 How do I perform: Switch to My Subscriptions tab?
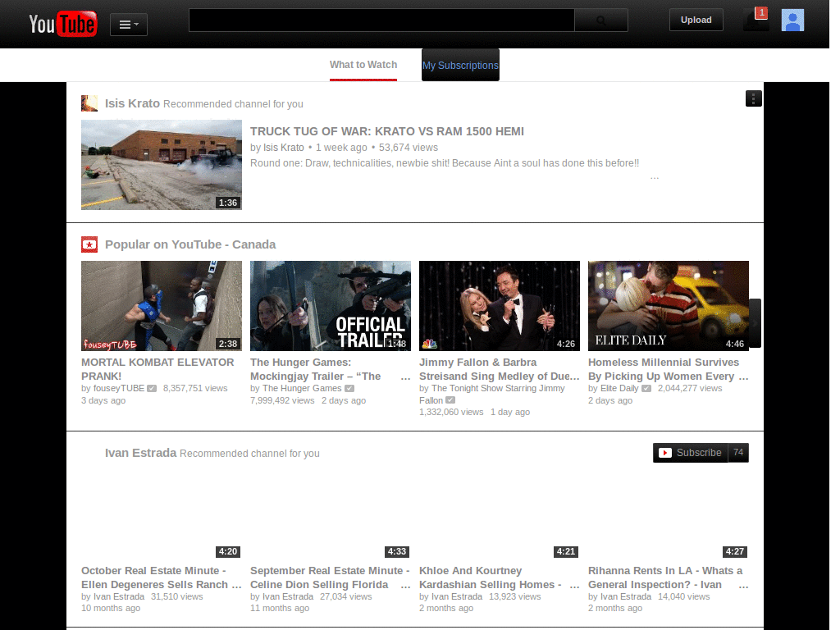[x=460, y=66]
